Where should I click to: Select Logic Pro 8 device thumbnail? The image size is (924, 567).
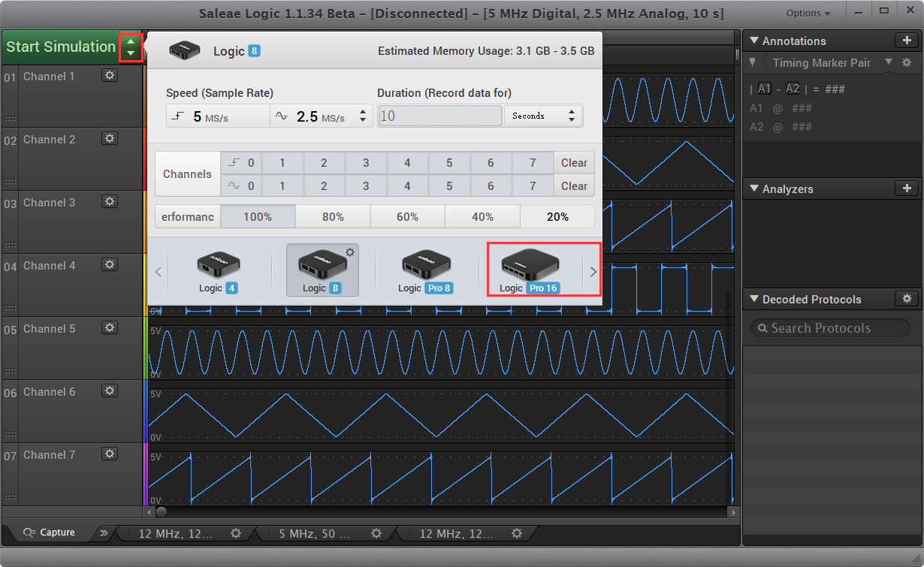tap(426, 271)
